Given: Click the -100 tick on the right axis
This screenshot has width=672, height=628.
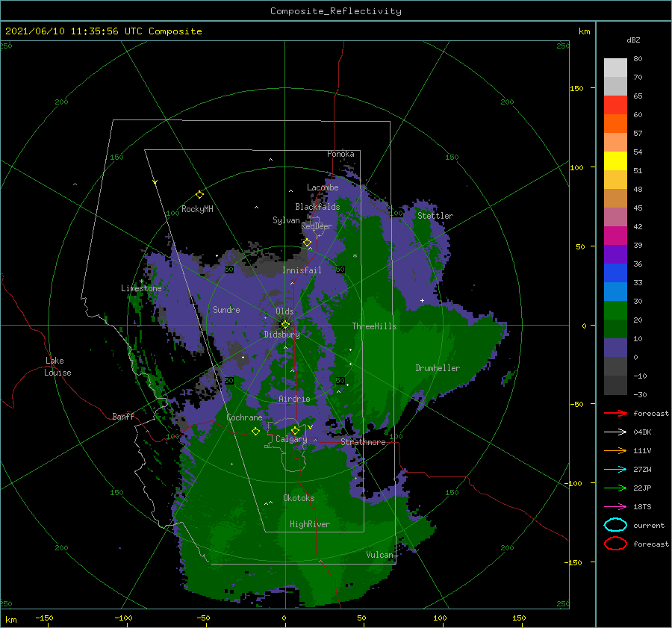Looking at the screenshot, I should click(573, 483).
